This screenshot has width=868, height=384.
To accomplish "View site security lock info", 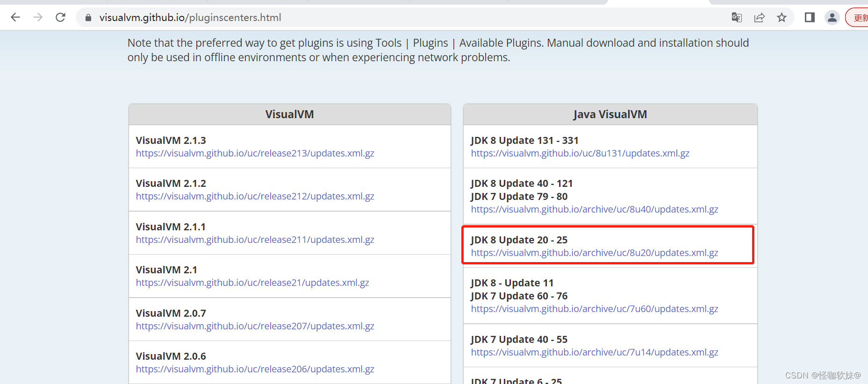I will click(x=88, y=18).
